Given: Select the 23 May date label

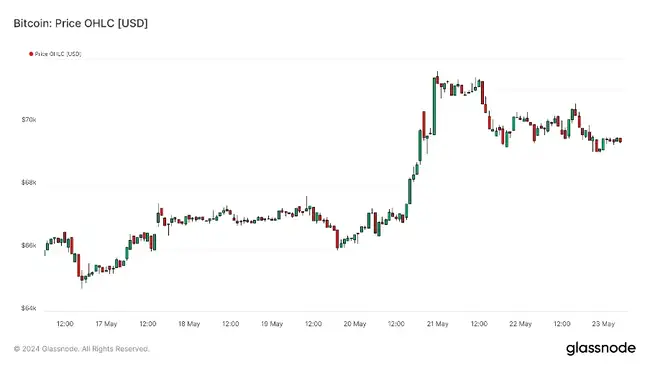Looking at the screenshot, I should point(603,324).
